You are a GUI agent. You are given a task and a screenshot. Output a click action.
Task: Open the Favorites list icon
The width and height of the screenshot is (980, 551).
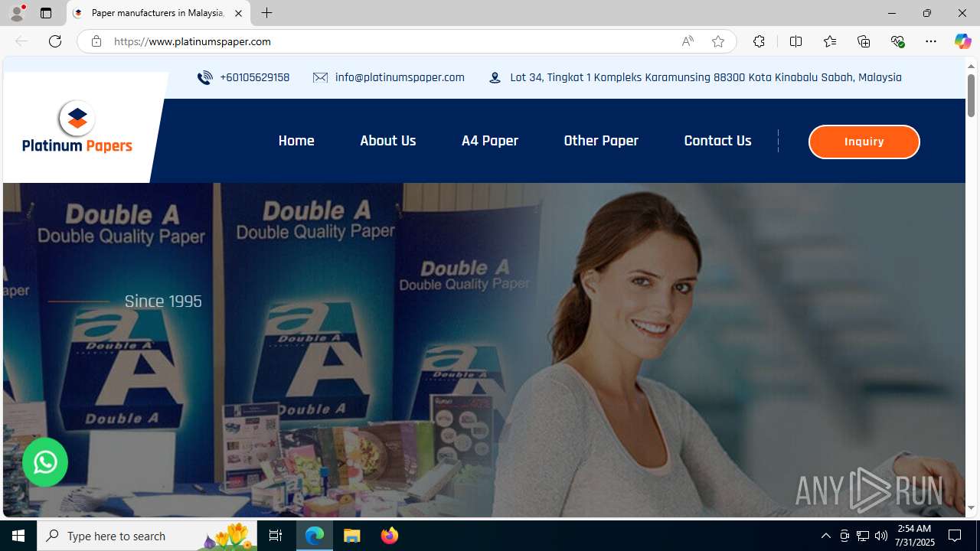829,41
